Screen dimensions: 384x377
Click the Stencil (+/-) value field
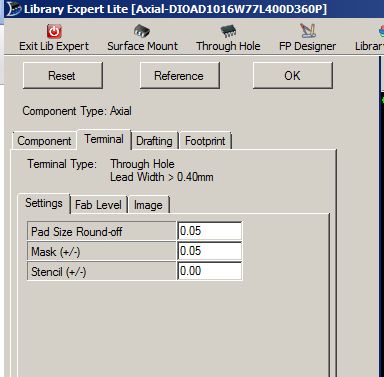(x=210, y=271)
